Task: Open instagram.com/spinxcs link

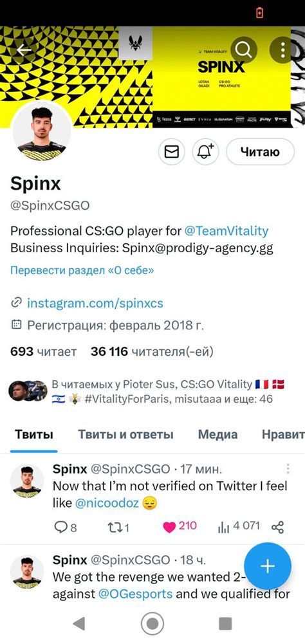Action: pos(95,304)
